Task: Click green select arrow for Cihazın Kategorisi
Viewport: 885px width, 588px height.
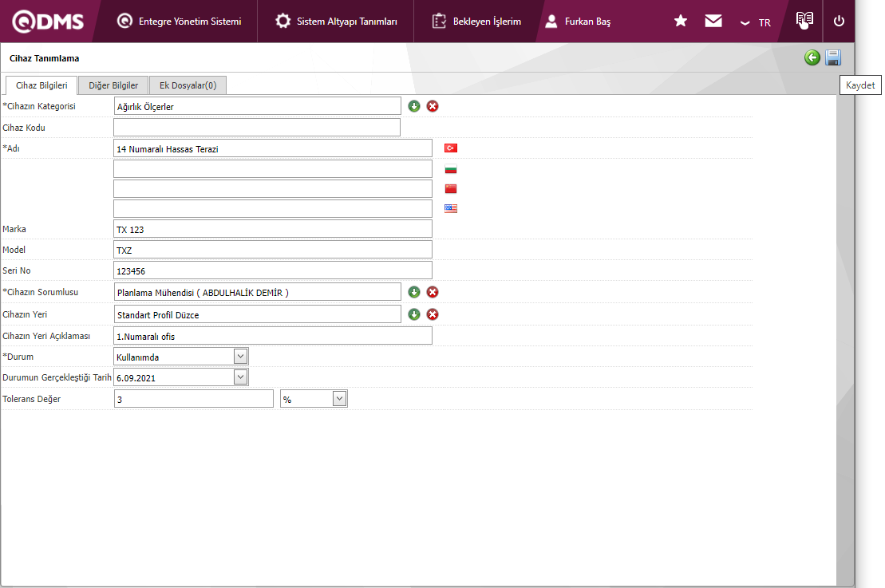Action: tap(414, 106)
